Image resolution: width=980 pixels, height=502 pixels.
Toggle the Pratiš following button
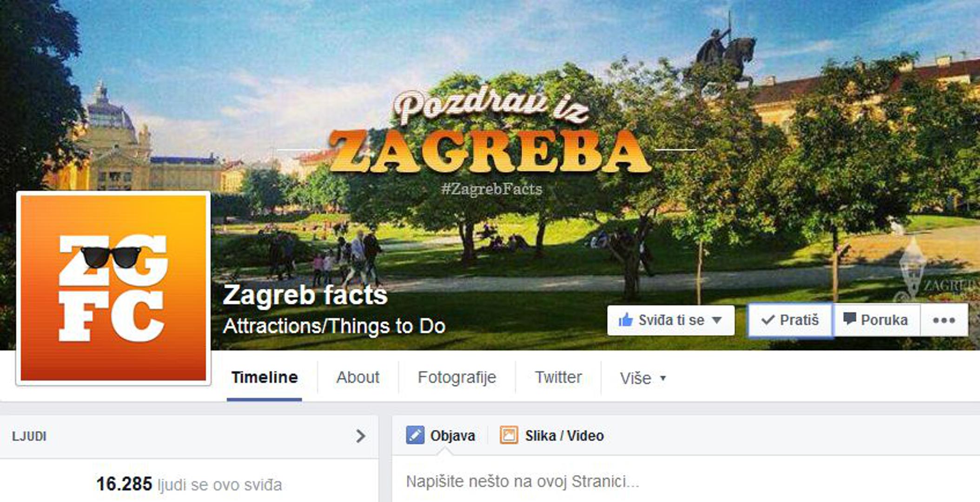click(x=790, y=320)
